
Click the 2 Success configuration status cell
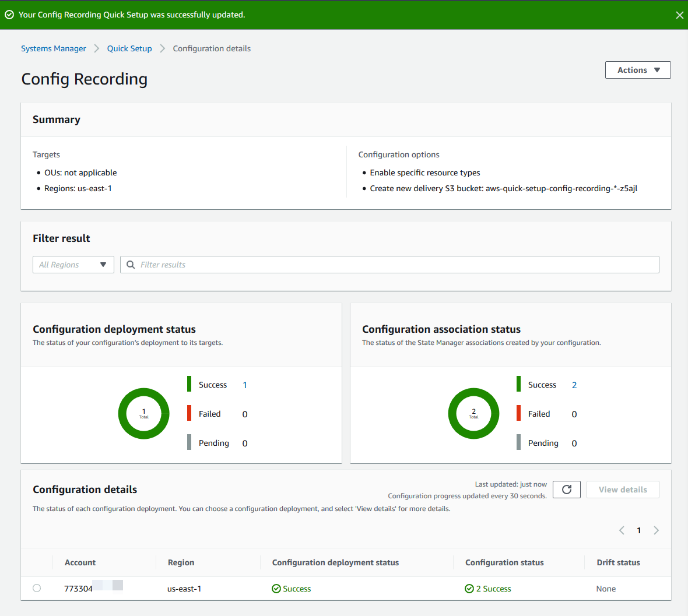click(488, 589)
